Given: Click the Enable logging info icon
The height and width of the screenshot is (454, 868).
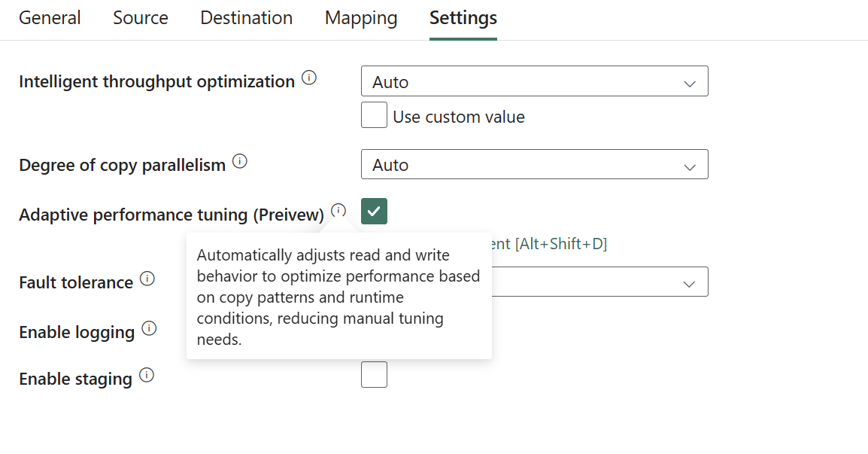Looking at the screenshot, I should [x=149, y=329].
